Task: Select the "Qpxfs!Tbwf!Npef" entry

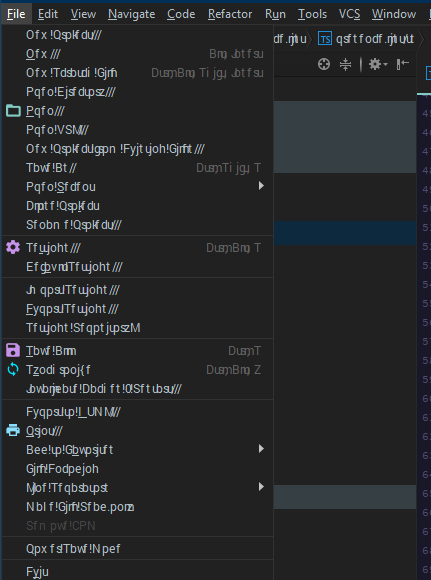Action: click(x=137, y=549)
